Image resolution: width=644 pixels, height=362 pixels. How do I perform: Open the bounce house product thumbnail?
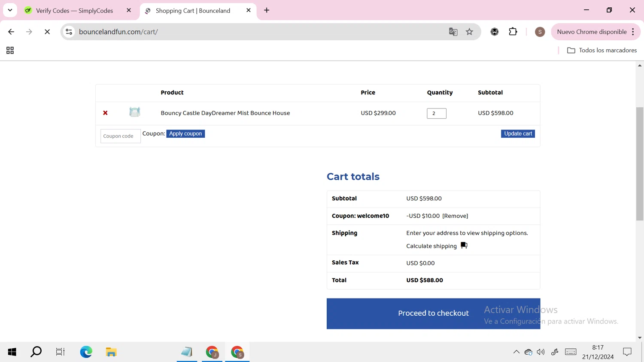click(x=135, y=112)
